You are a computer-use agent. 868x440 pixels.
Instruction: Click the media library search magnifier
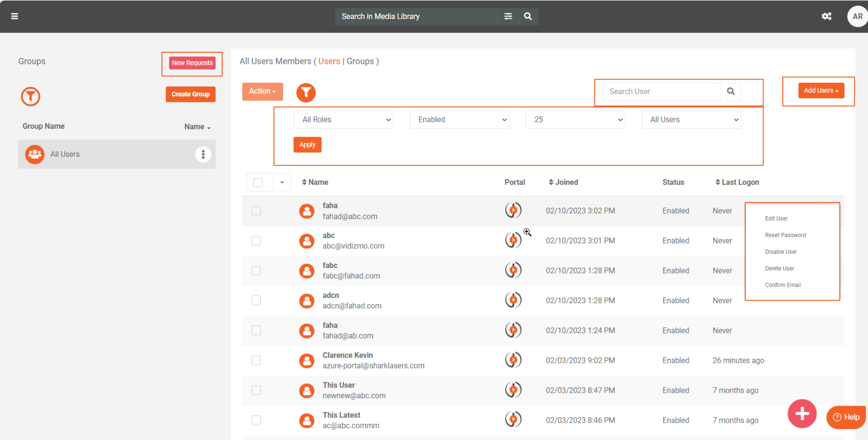(x=528, y=16)
